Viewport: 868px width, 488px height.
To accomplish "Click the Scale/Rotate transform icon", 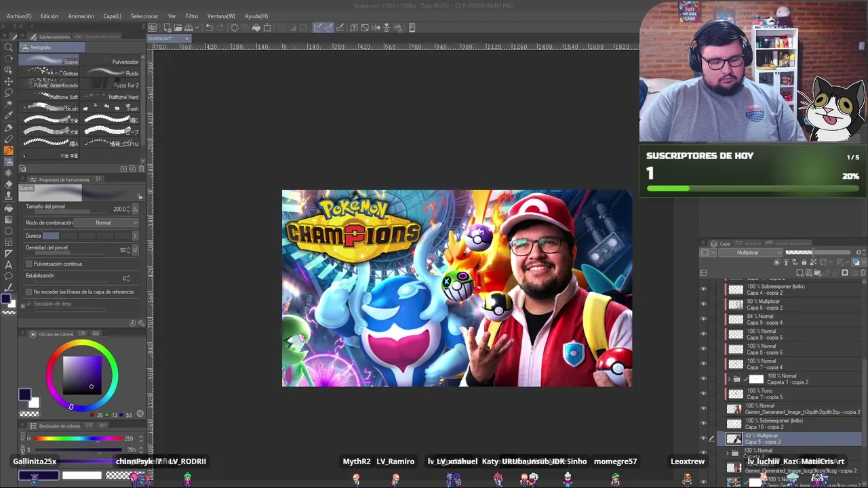I will 267,28.
